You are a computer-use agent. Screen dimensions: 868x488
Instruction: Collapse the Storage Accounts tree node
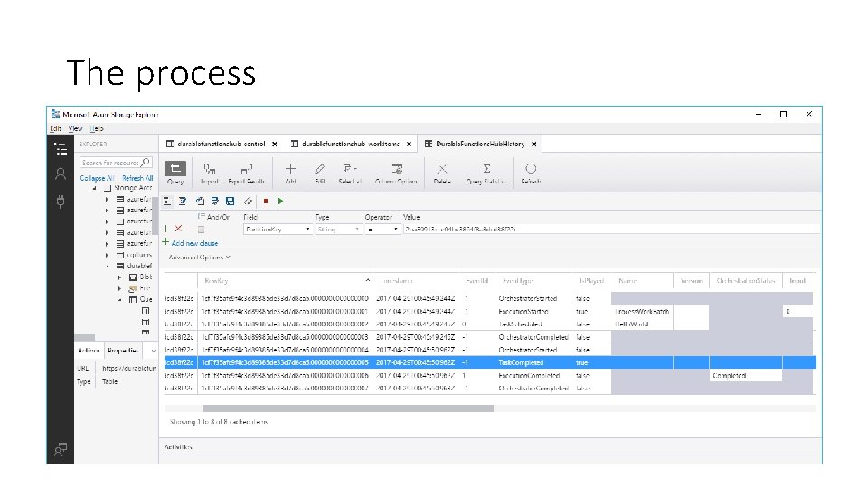[x=95, y=188]
